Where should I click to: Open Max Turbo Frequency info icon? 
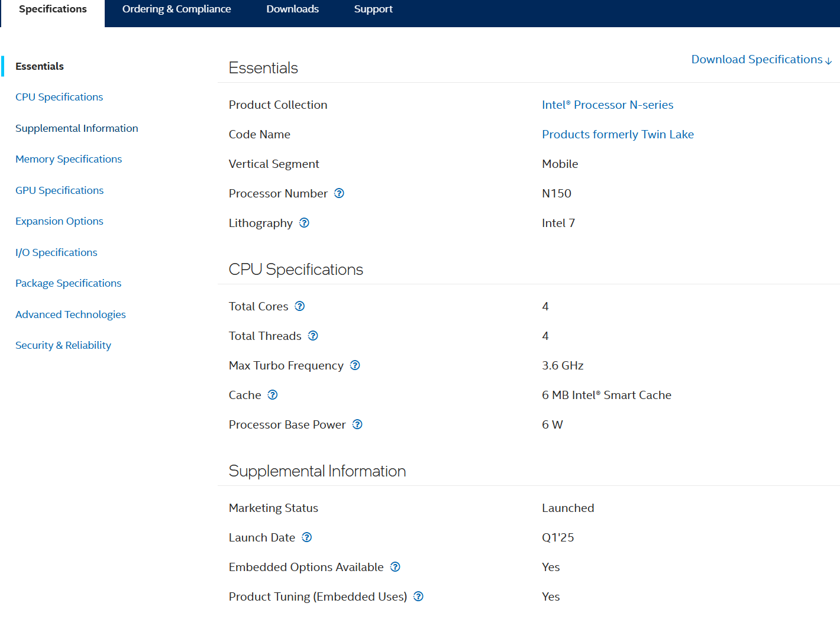(x=355, y=365)
